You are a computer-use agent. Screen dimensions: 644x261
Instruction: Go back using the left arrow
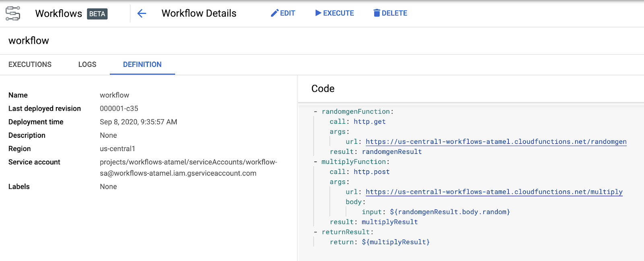pyautogui.click(x=142, y=13)
